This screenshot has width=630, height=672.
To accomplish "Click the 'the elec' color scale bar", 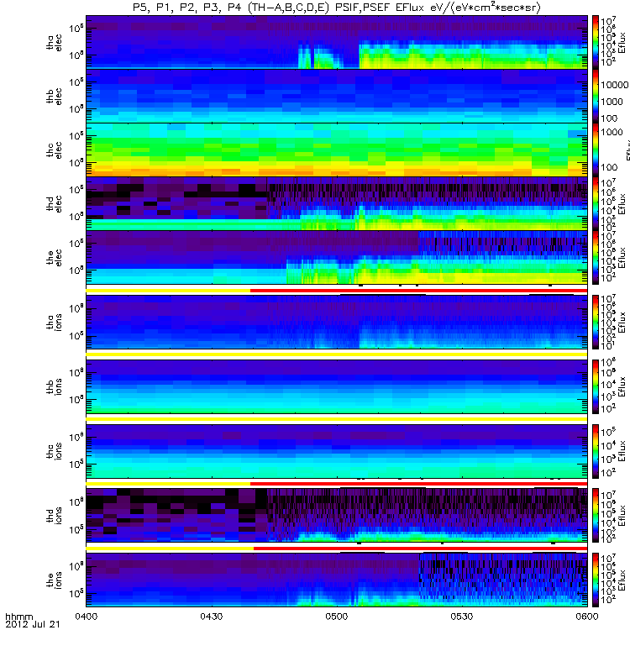I will [596, 258].
